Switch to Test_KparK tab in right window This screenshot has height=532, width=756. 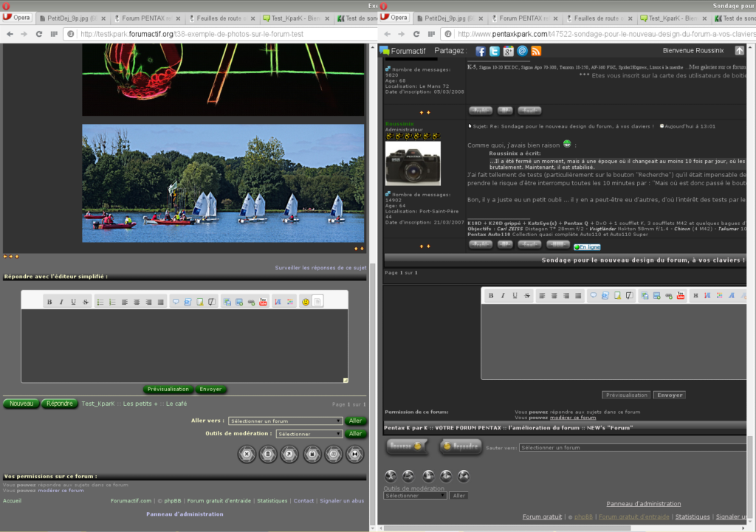673,18
